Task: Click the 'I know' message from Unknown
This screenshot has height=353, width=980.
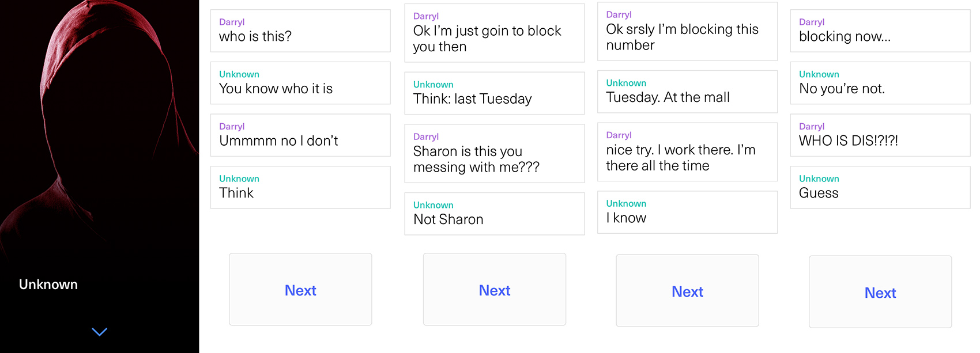Action: pos(687,212)
